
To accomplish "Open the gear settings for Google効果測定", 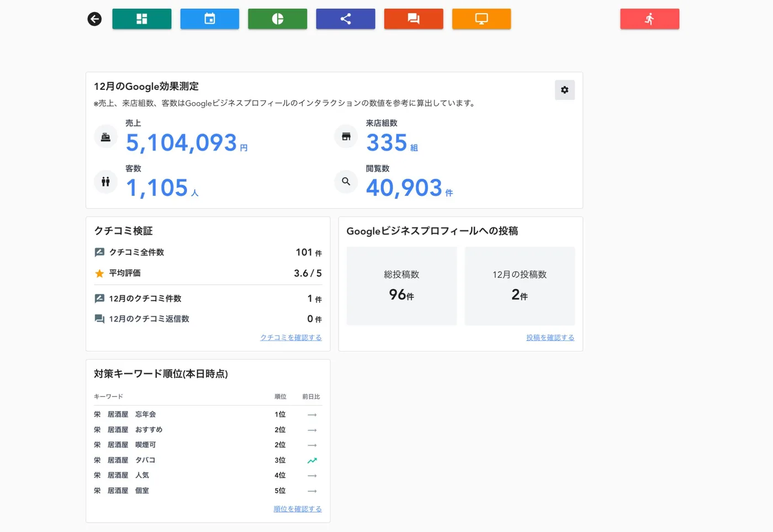I will point(565,90).
